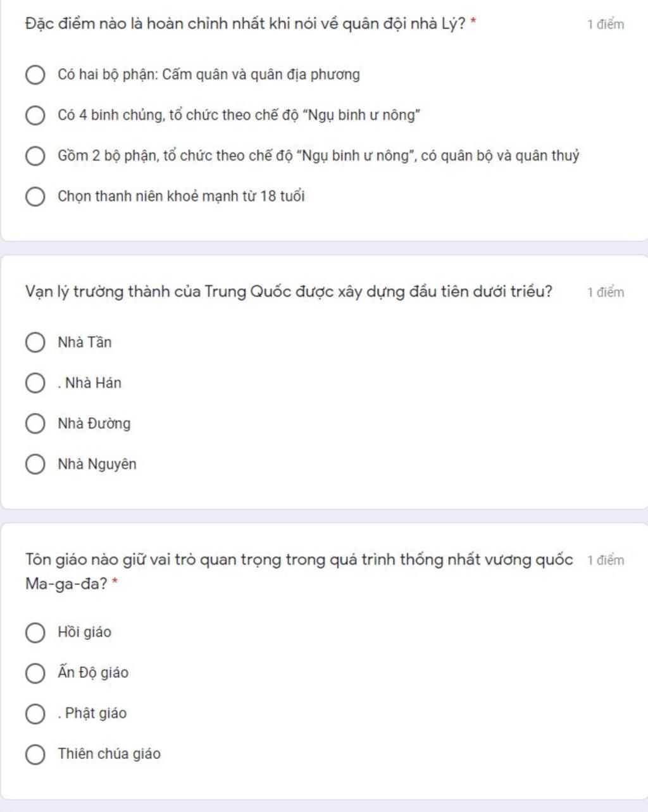This screenshot has height=812, width=648.
Task: Click the "1 điểm" label of the Ma-ga-đa question
Action: (x=606, y=560)
